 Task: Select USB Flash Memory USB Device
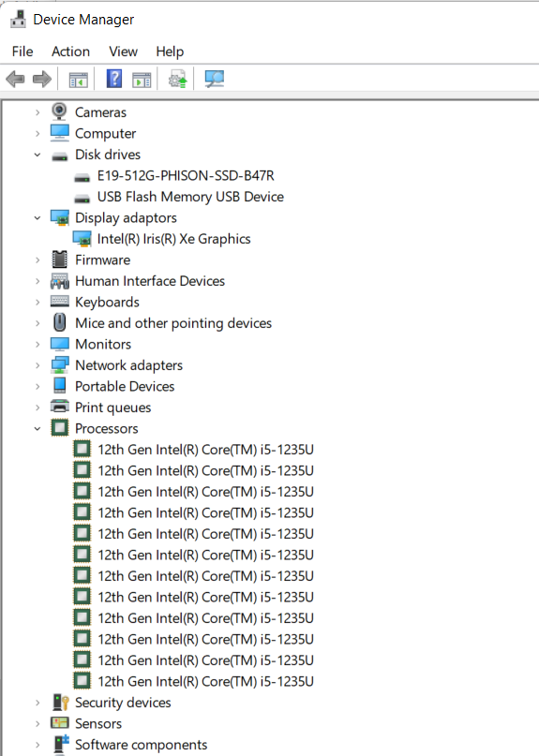[x=190, y=197]
